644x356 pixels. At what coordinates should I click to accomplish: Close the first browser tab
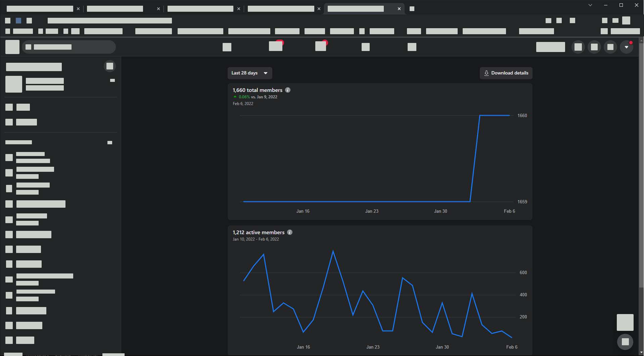pyautogui.click(x=78, y=9)
